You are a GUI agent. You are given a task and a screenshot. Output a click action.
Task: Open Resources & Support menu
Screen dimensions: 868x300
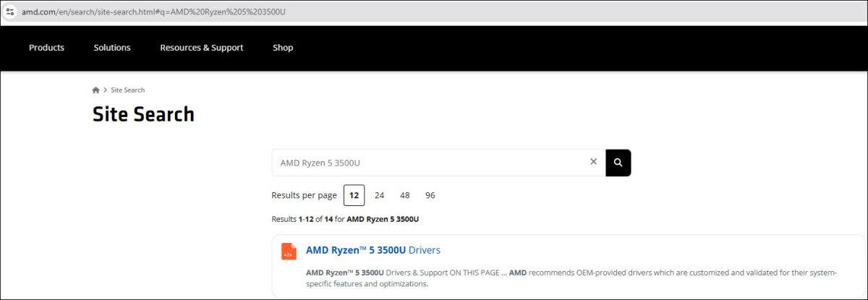pyautogui.click(x=201, y=48)
